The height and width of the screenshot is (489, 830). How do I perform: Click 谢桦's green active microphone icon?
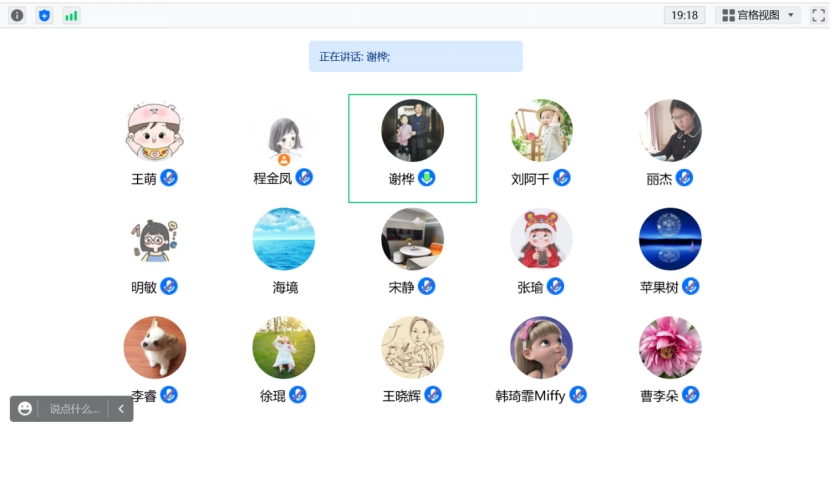coord(427,178)
